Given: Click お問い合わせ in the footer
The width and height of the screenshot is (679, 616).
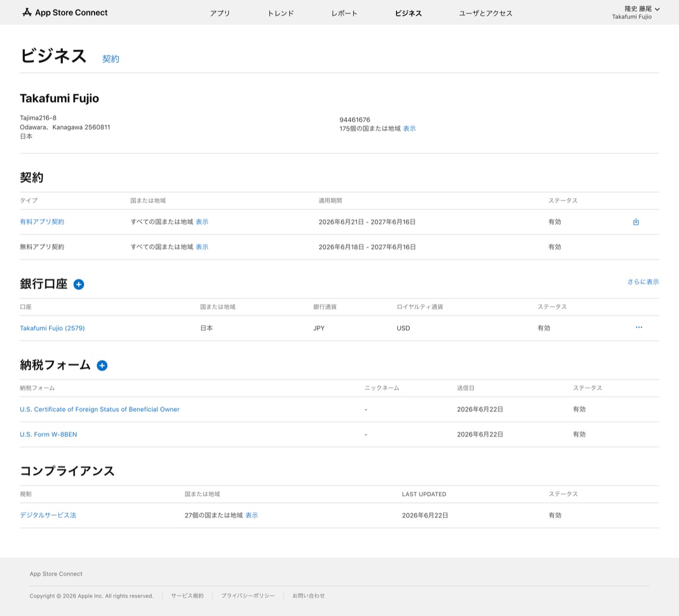Looking at the screenshot, I should 308,596.
